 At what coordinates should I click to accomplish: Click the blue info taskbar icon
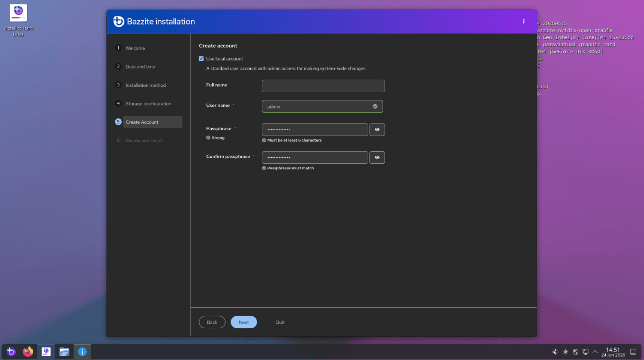click(82, 352)
